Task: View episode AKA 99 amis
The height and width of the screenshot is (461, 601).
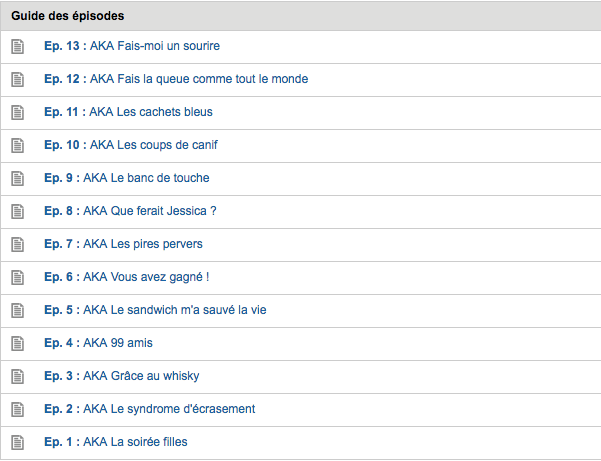Action: 98,343
